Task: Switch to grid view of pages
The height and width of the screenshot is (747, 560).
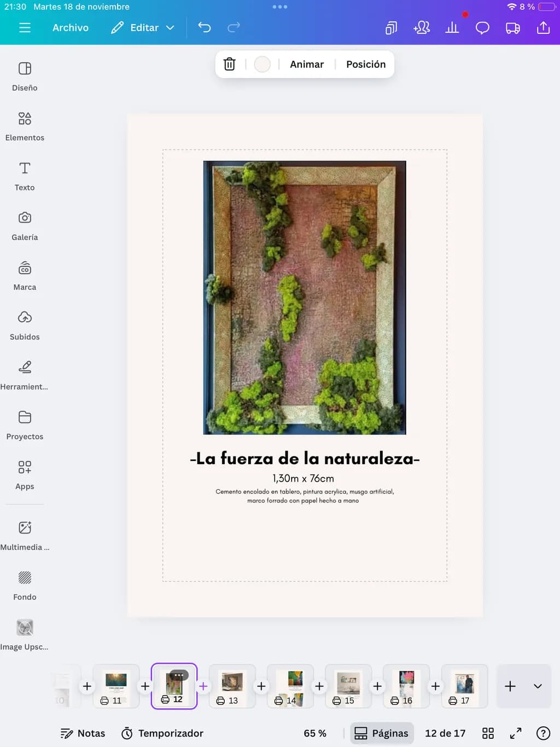Action: [x=488, y=733]
